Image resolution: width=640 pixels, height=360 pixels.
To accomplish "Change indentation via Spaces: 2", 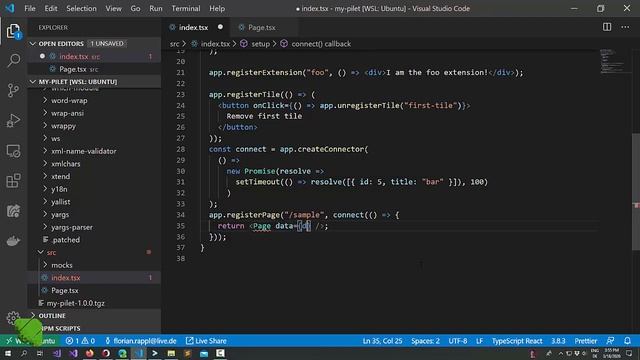I will pyautogui.click(x=425, y=341).
